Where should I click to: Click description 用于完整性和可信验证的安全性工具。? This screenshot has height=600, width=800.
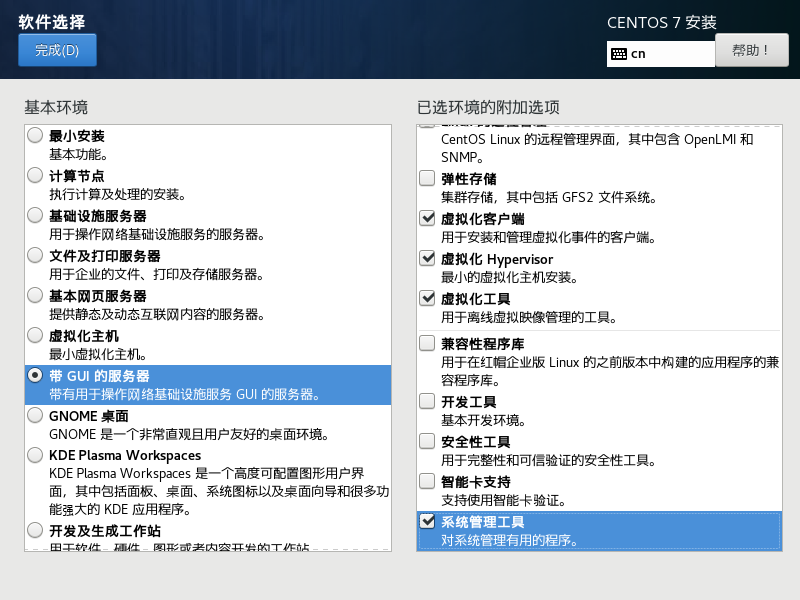pos(549,460)
